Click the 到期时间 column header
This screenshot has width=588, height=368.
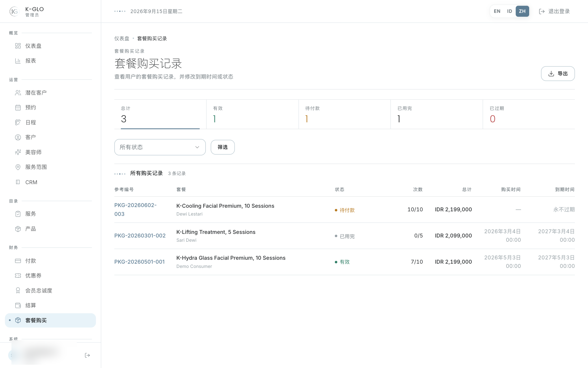coord(565,189)
